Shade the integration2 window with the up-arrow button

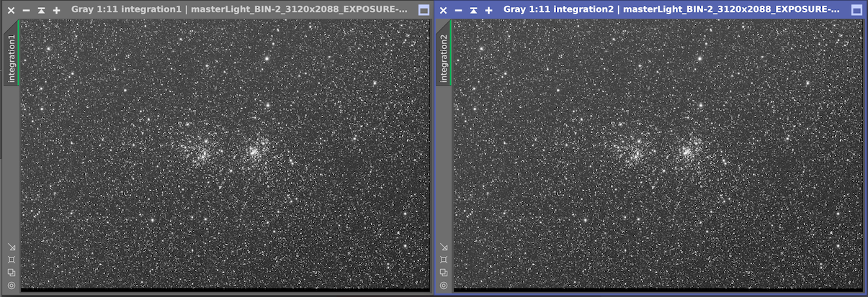473,10
